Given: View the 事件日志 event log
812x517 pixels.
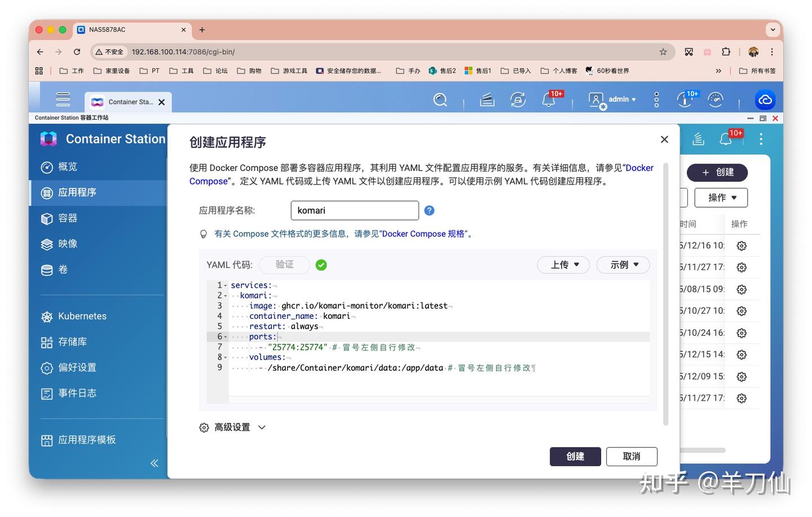Looking at the screenshot, I should (x=77, y=393).
